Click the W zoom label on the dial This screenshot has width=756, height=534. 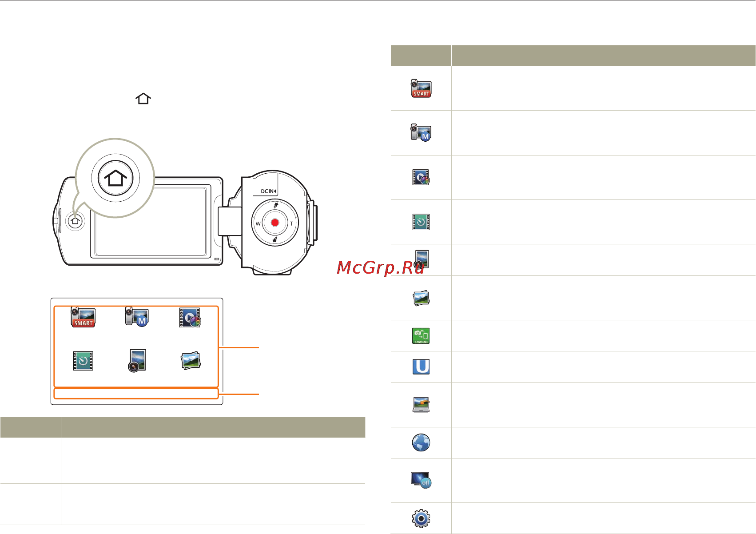[258, 223]
